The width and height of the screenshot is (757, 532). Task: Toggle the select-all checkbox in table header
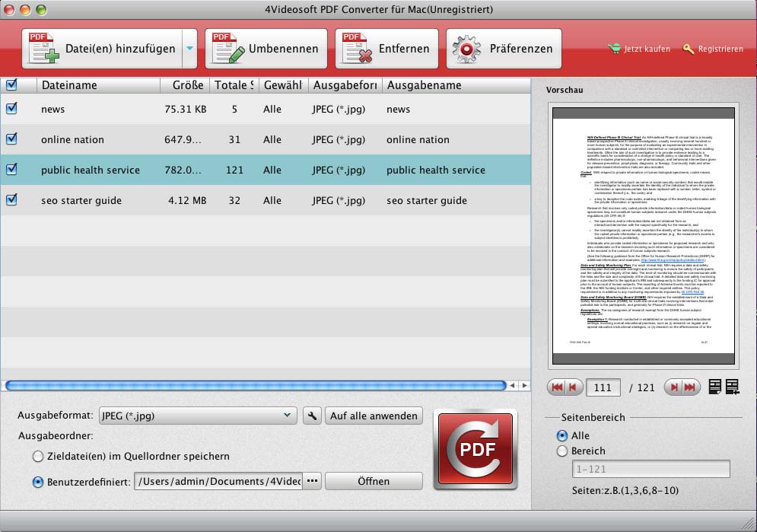coord(11,84)
